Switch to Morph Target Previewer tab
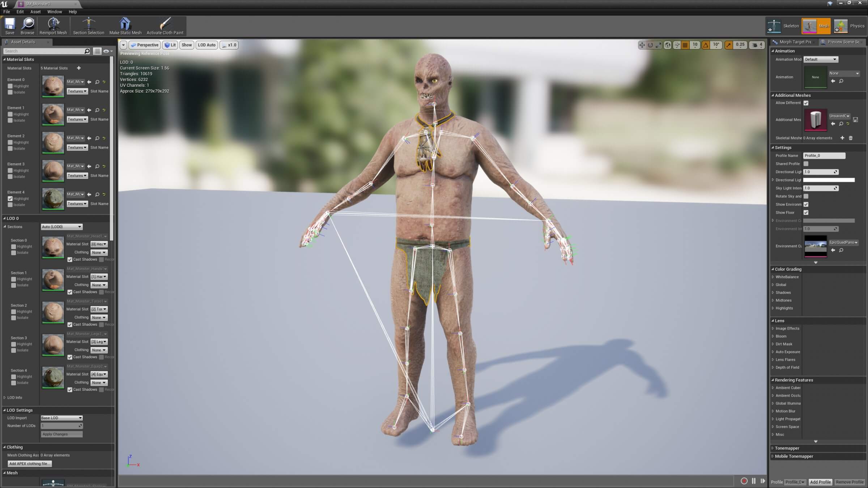 [x=794, y=42]
